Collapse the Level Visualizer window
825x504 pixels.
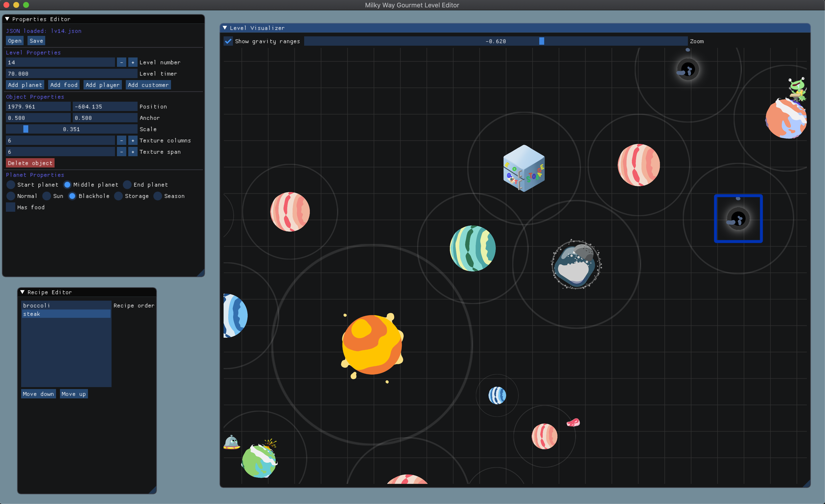tap(225, 28)
